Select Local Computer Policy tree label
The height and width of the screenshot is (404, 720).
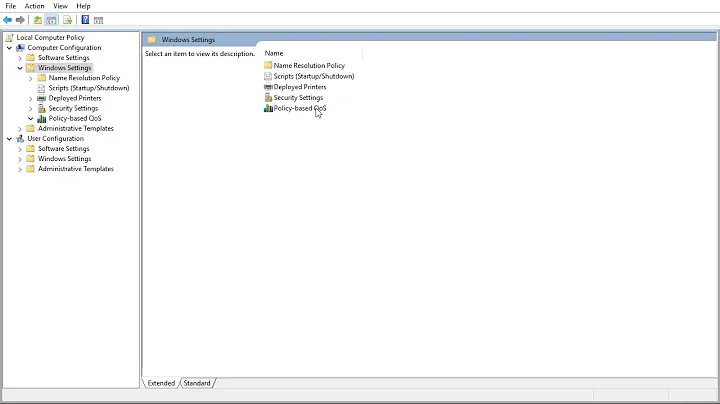pos(51,38)
